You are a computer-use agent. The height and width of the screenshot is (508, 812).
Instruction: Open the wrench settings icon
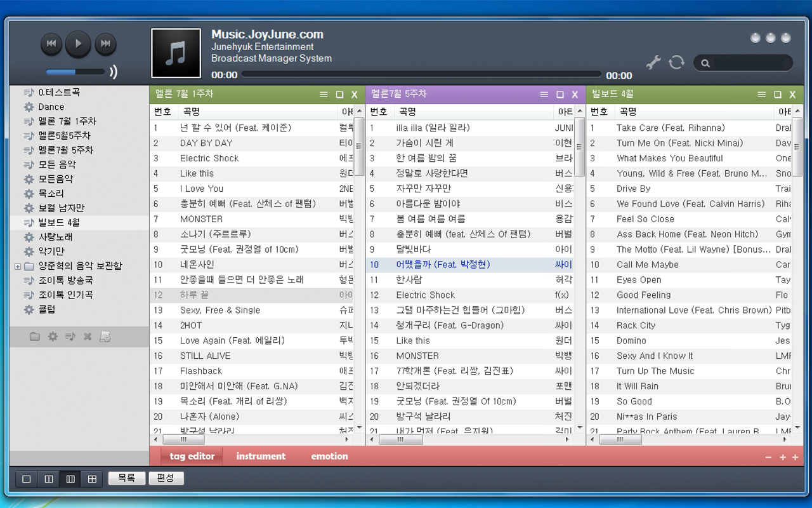tap(653, 63)
